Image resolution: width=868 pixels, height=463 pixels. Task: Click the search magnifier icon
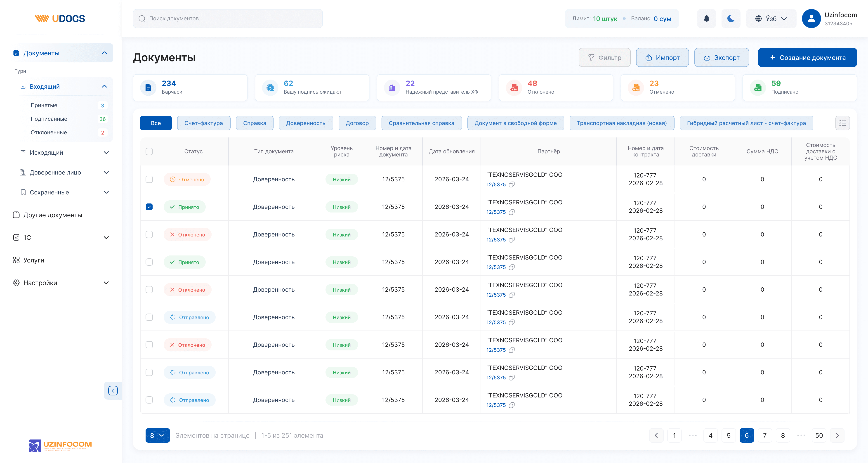[142, 19]
